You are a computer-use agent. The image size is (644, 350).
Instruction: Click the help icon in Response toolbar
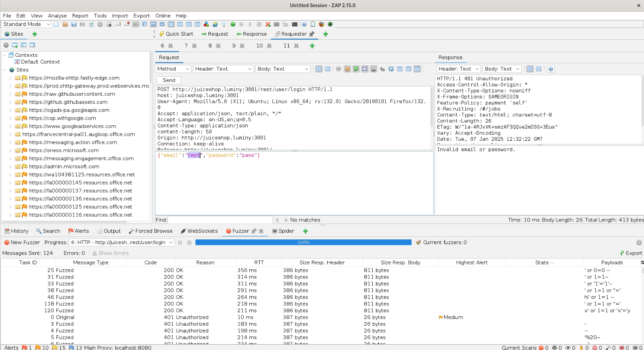pyautogui.click(x=551, y=69)
